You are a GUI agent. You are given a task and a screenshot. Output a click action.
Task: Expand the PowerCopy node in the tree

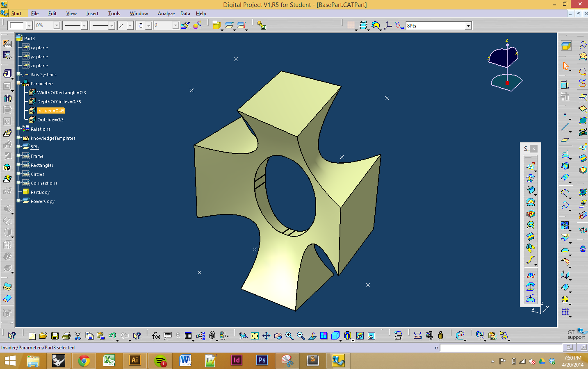click(x=18, y=201)
